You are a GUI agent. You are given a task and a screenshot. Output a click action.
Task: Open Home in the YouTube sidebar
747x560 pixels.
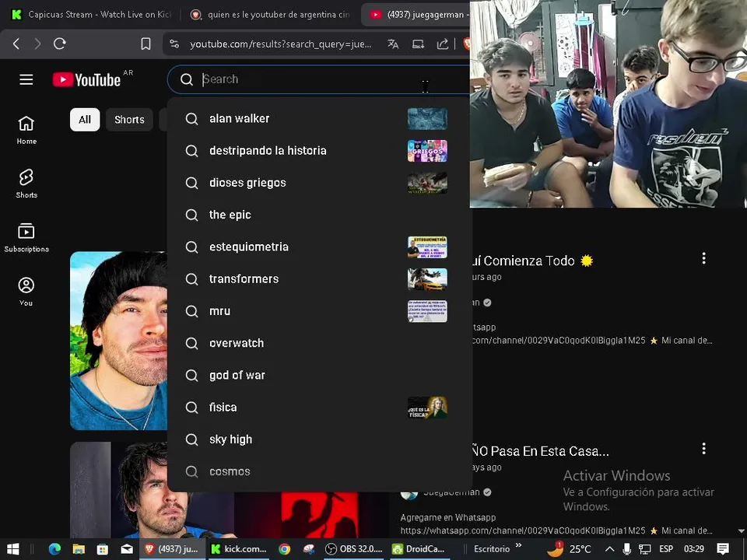(26, 130)
